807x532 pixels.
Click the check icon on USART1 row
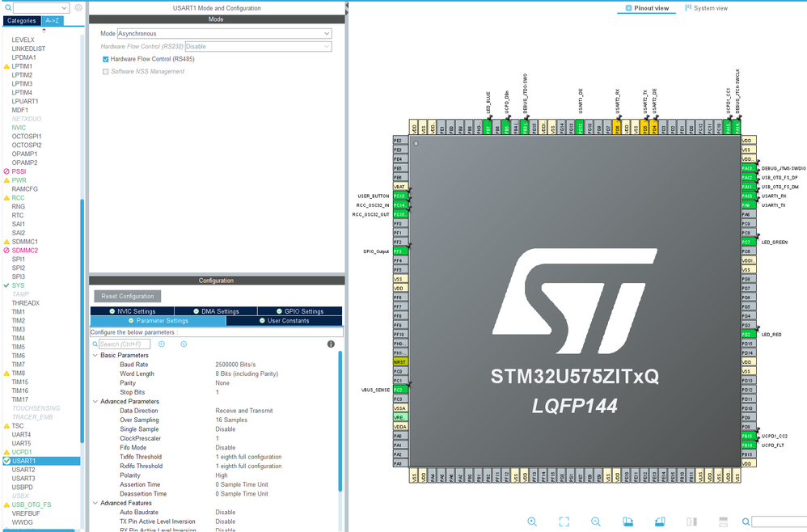(x=6, y=461)
